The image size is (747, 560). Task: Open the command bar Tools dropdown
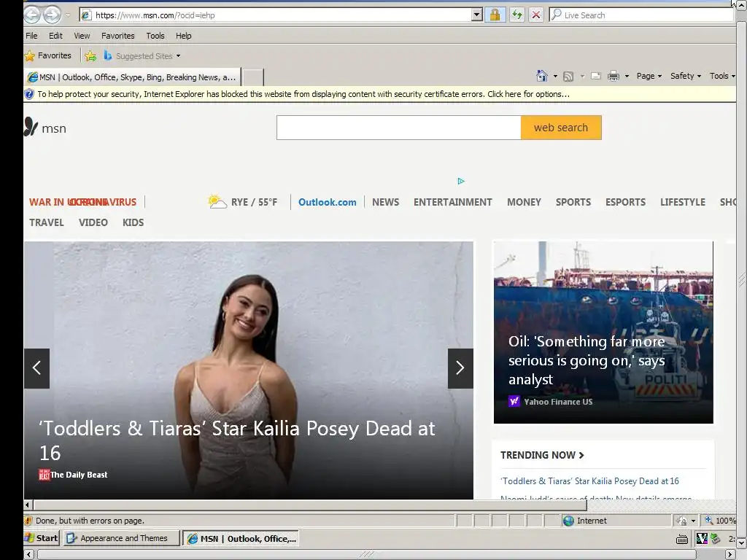(722, 76)
